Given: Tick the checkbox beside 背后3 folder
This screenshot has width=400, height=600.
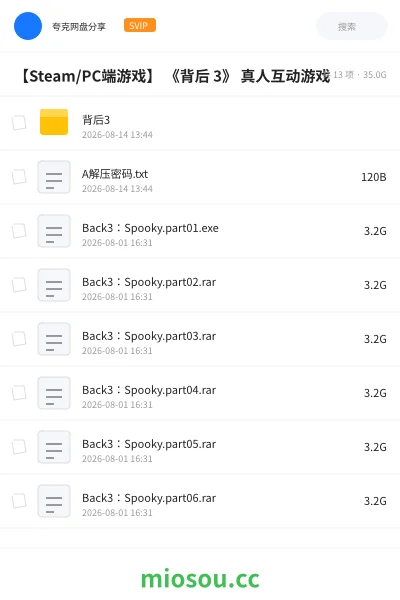Looking at the screenshot, I should pyautogui.click(x=19, y=122).
